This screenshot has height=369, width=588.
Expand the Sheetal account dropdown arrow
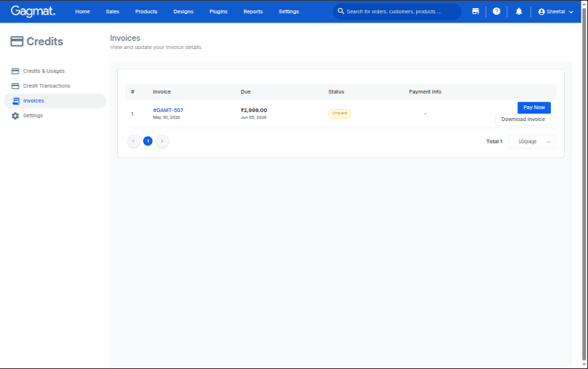pyautogui.click(x=571, y=12)
